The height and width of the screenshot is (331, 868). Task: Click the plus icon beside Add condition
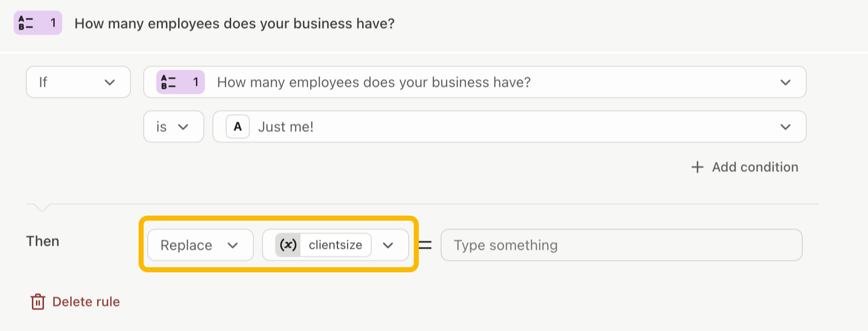pos(698,167)
